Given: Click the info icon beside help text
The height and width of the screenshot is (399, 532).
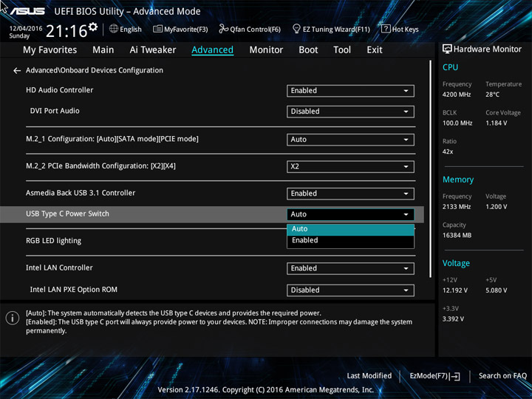Looking at the screenshot, I should (13, 318).
